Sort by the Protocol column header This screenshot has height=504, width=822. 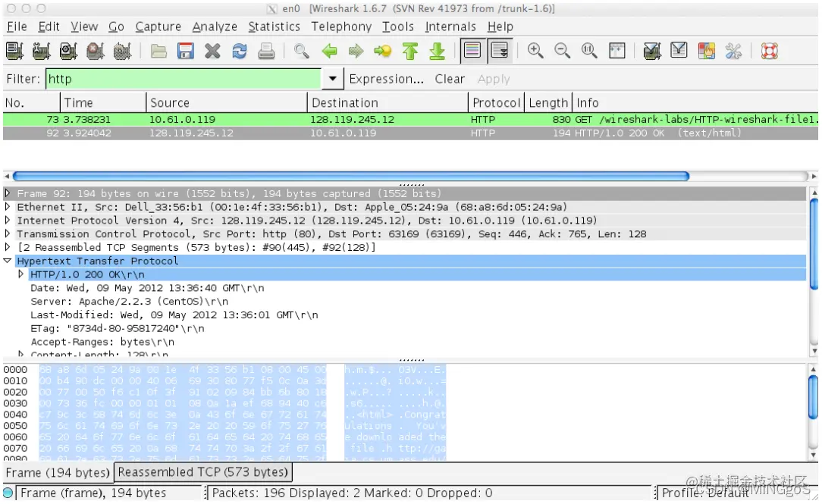[x=497, y=102]
